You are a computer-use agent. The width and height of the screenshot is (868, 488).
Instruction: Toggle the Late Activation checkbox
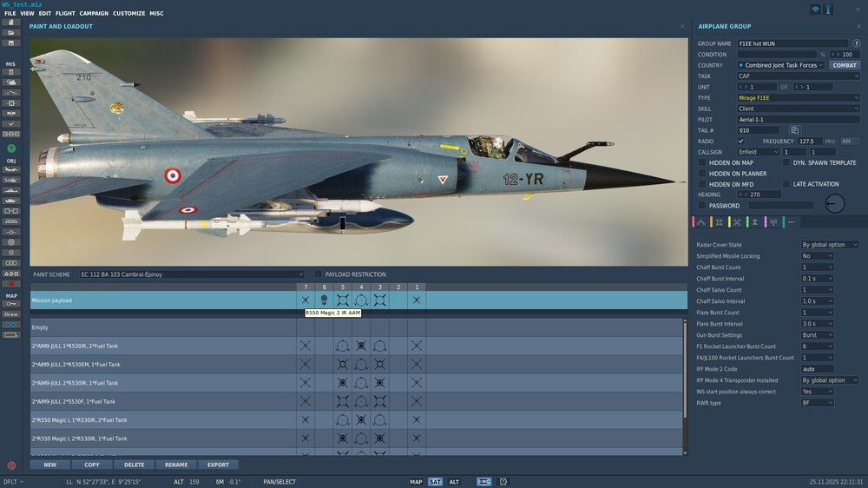point(786,184)
